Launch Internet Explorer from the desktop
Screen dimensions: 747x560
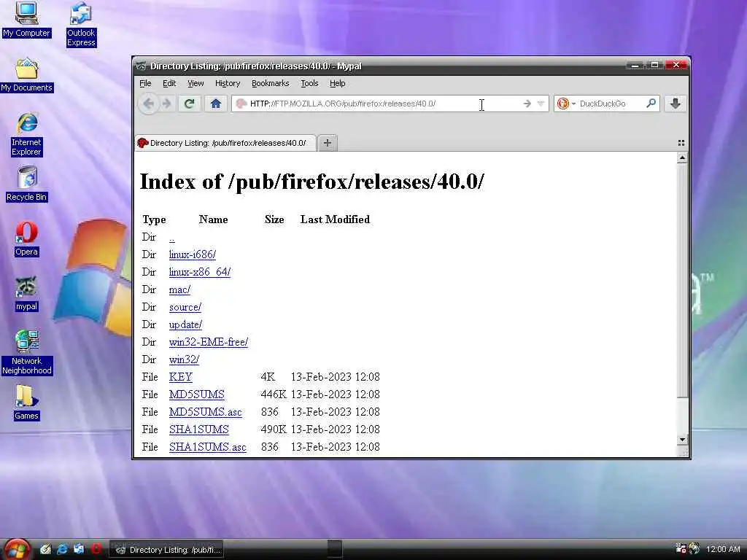(x=27, y=135)
